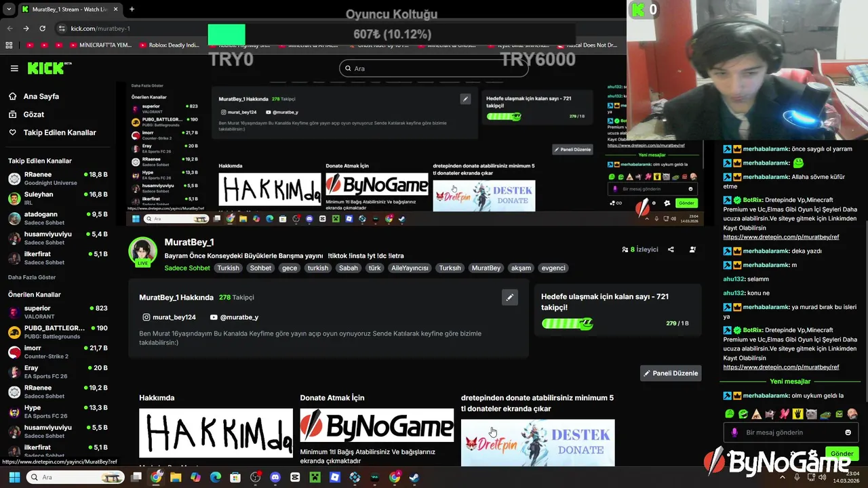Viewport: 868px width, 488px height.
Task: Insert the grey cat emote in chat
Action: (811, 413)
